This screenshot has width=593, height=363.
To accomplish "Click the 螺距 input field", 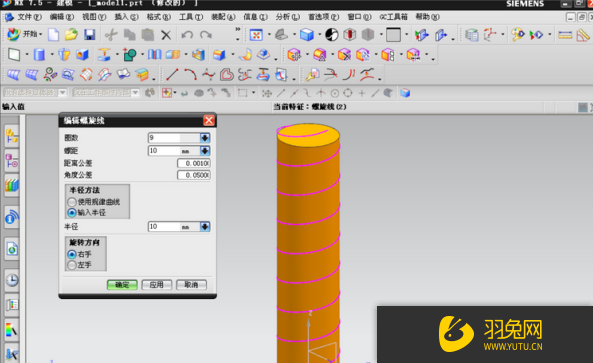I will (x=174, y=151).
